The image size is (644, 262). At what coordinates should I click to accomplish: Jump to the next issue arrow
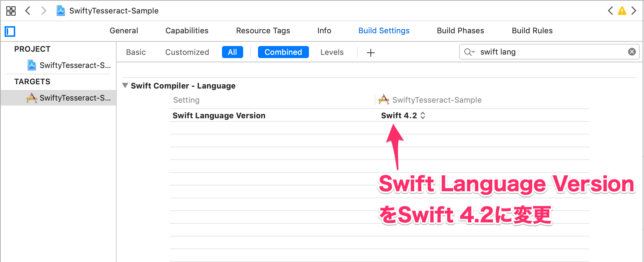tap(634, 11)
